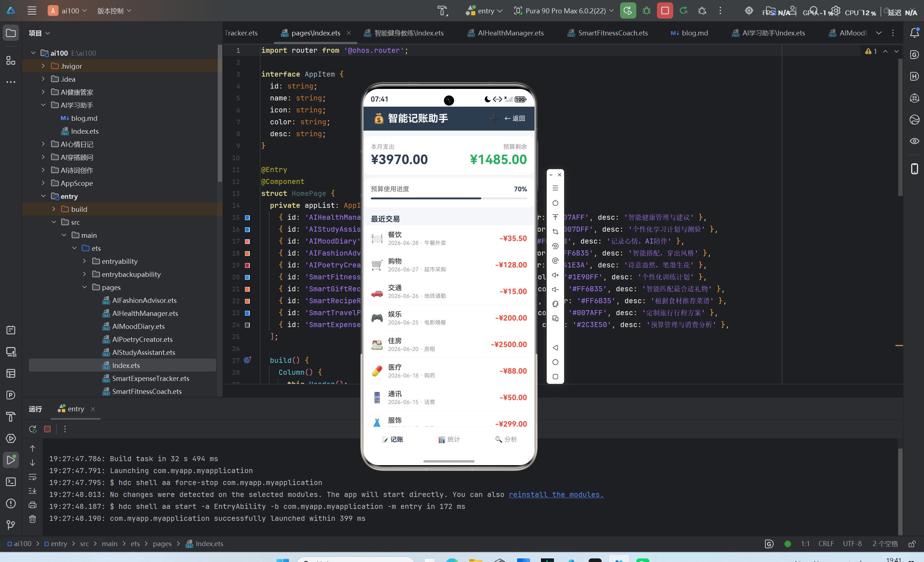Screen dimensions: 924x562
Task: Collapse the AI学习助手 folder
Action: coord(43,105)
